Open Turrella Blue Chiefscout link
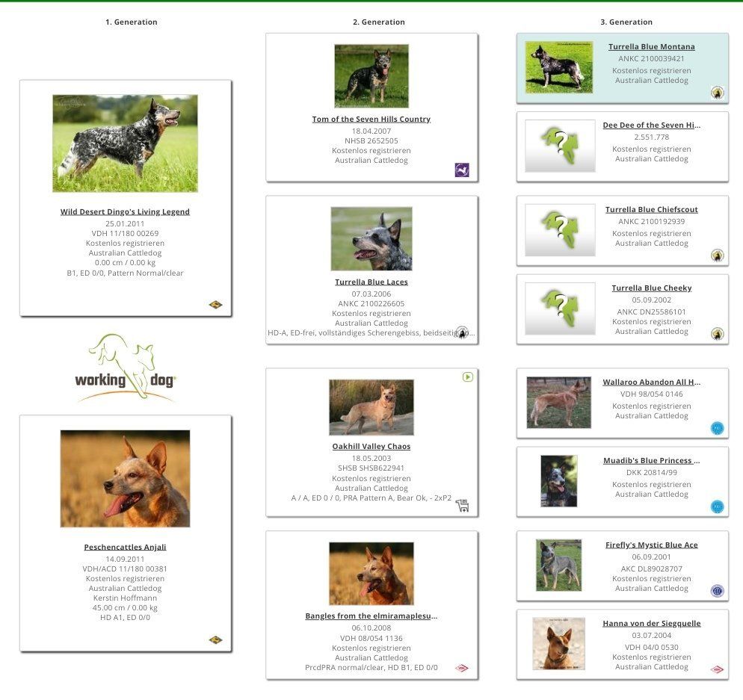Viewport: 743px width, 700px height. 652,209
